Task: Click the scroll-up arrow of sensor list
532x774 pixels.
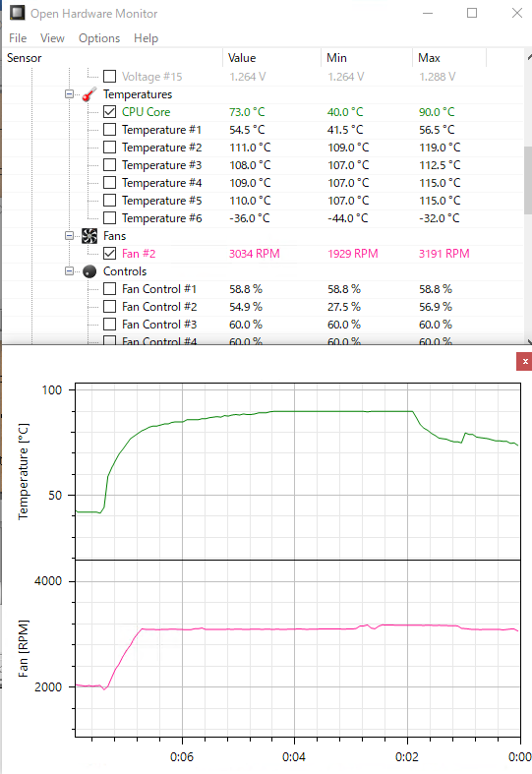Action: pos(528,57)
